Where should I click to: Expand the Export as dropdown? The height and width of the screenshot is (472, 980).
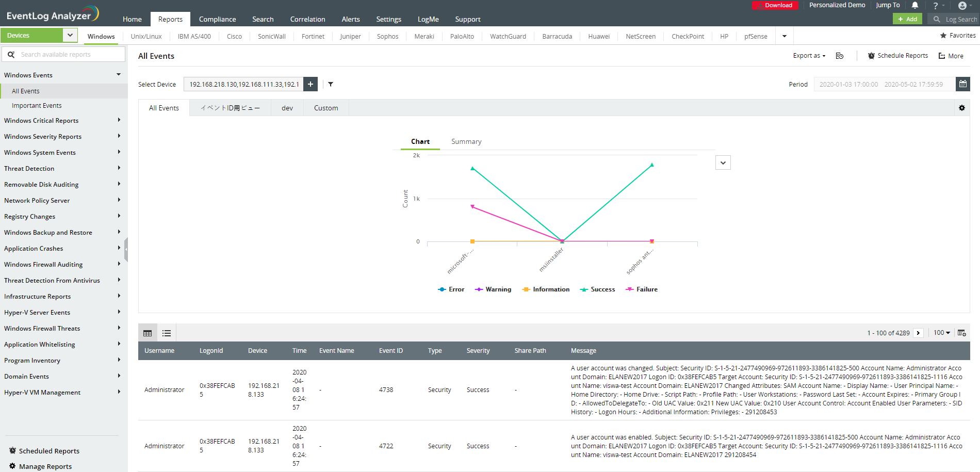(809, 56)
